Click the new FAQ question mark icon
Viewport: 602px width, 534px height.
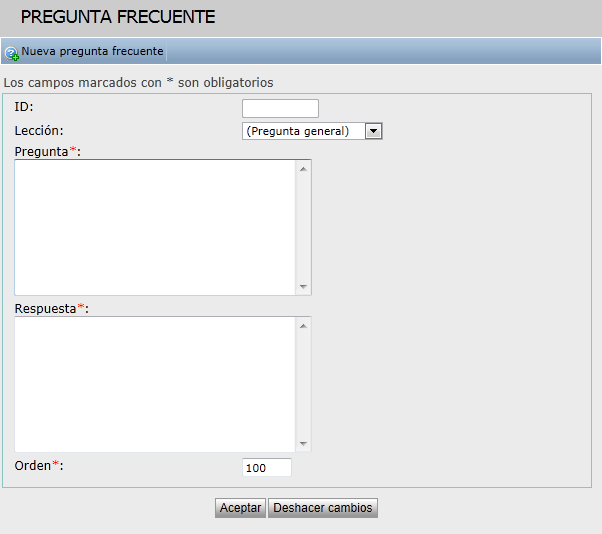[x=12, y=53]
